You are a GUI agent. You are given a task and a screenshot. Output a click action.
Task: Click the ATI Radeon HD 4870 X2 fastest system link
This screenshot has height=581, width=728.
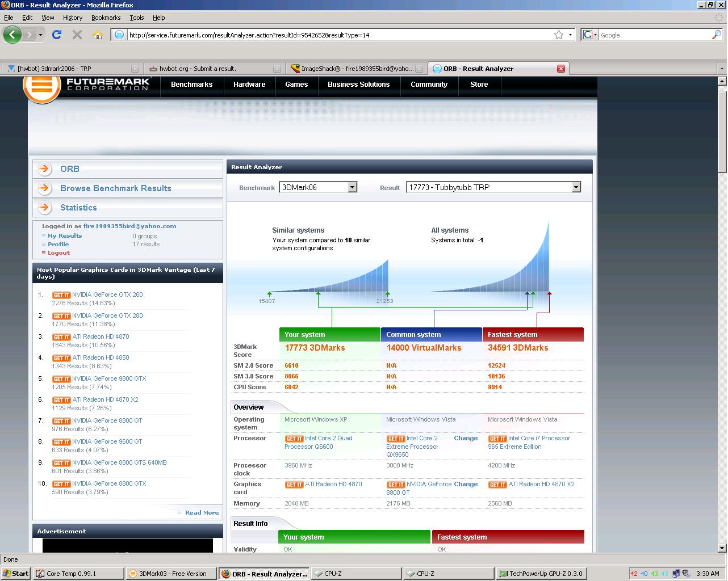[541, 485]
